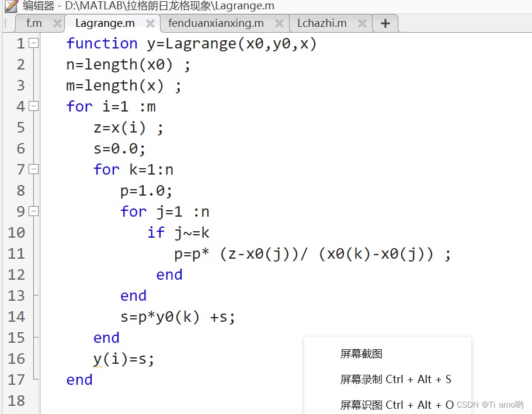Close the fenduanxianxing.m tab via its X icon
The height and width of the screenshot is (414, 532).
(279, 23)
